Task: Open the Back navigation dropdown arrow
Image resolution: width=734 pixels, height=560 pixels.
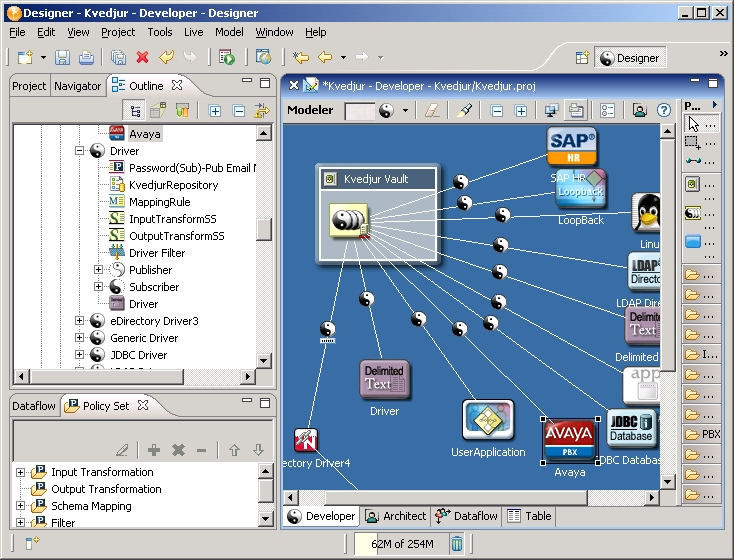Action: (343, 58)
